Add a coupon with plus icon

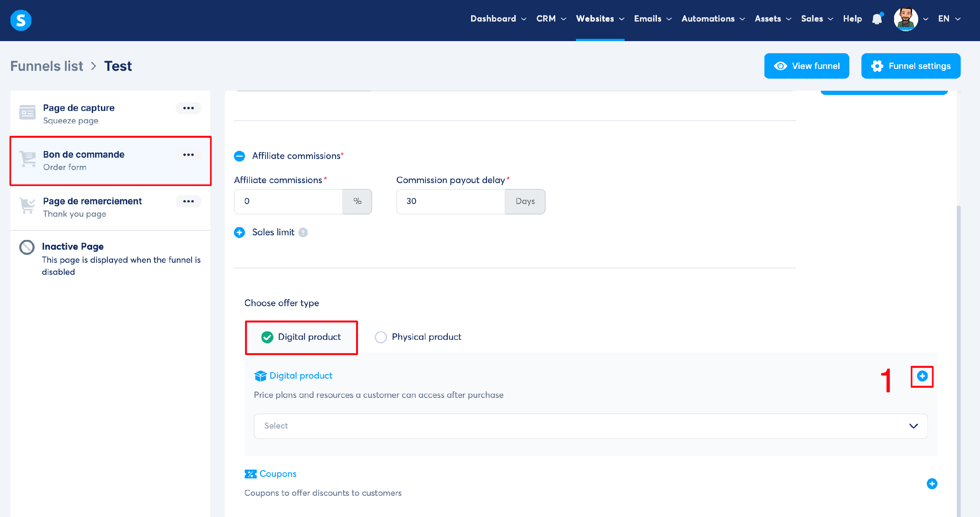pos(932,484)
